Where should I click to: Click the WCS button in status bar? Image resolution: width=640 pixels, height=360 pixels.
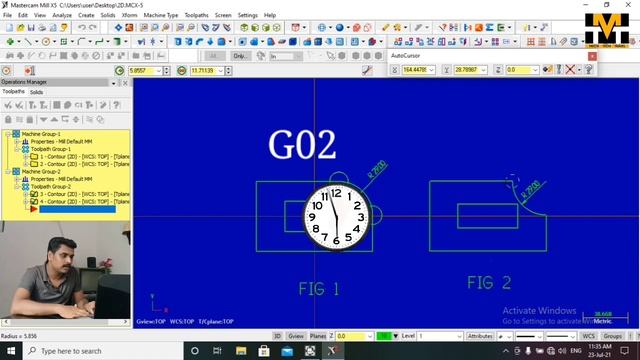click(x=588, y=336)
